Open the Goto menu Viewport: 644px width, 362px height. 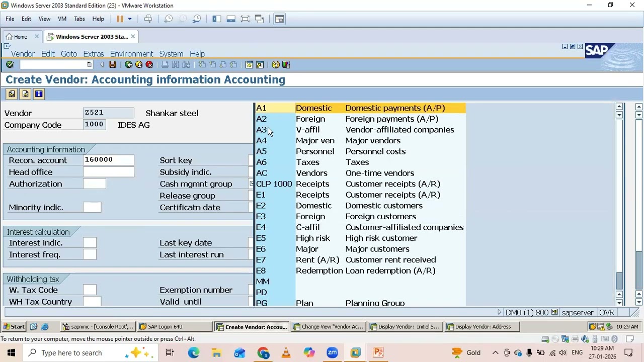tap(69, 54)
